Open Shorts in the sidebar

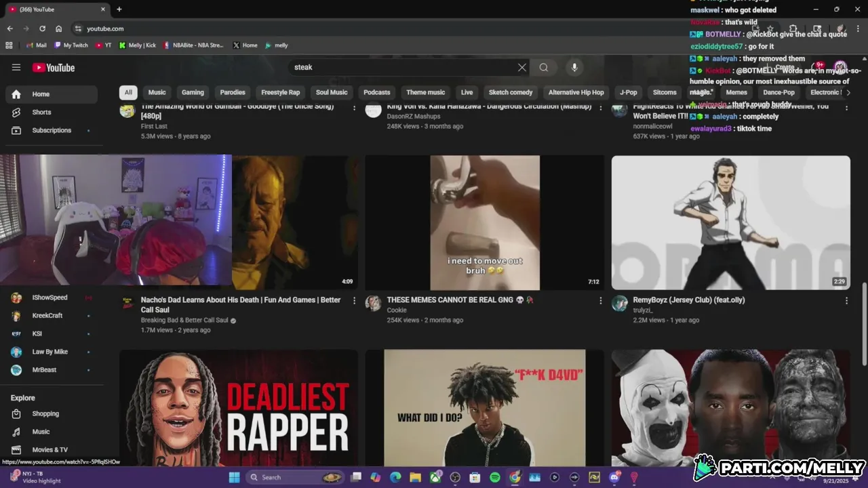click(x=52, y=113)
